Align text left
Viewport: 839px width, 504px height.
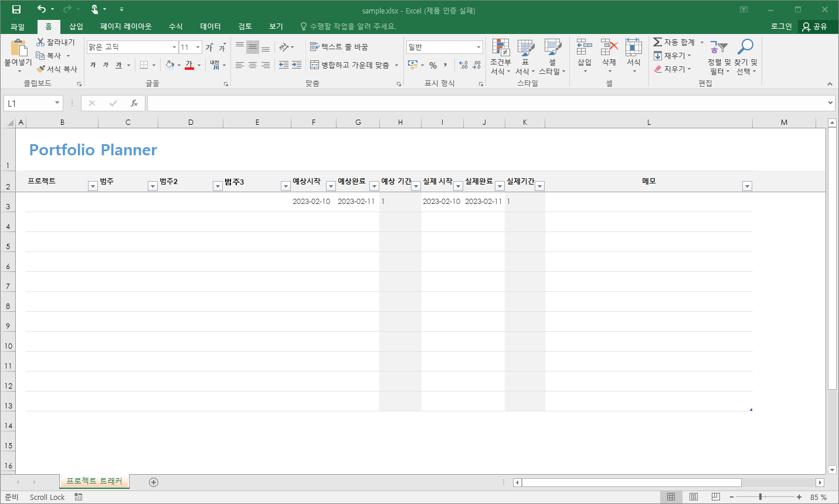click(240, 65)
